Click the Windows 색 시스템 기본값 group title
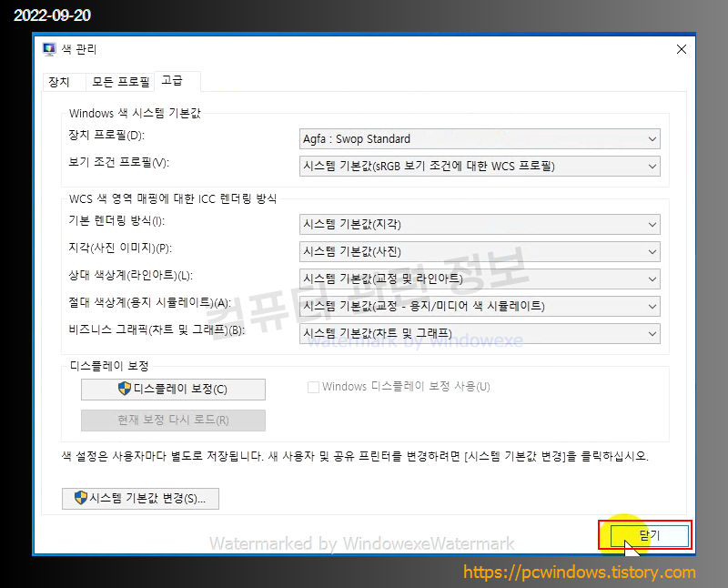The width and height of the screenshot is (728, 588). click(135, 114)
